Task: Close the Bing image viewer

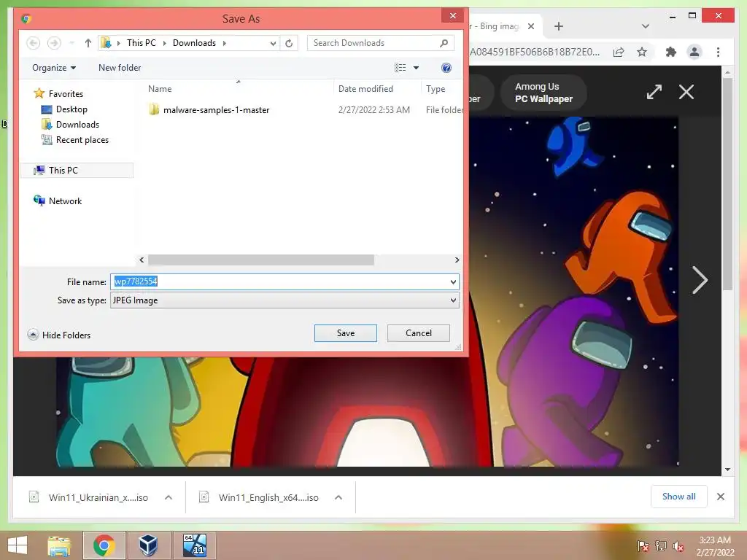Action: click(x=686, y=92)
